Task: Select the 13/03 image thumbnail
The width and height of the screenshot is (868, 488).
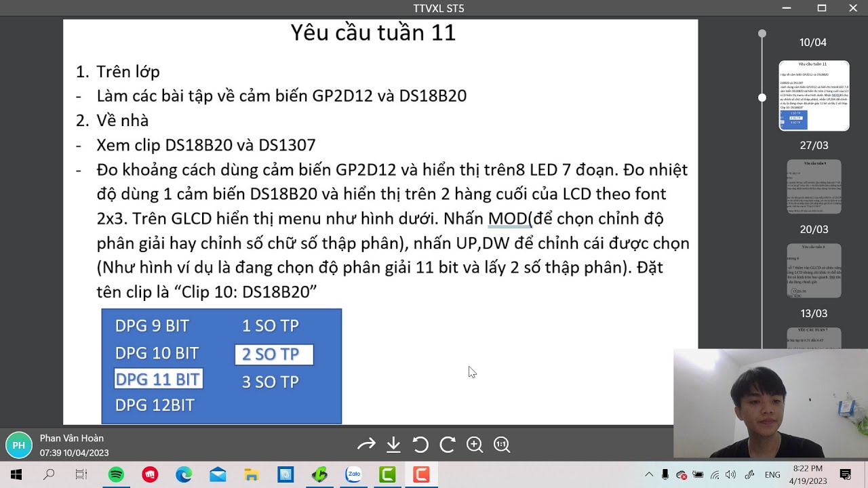Action: click(814, 339)
